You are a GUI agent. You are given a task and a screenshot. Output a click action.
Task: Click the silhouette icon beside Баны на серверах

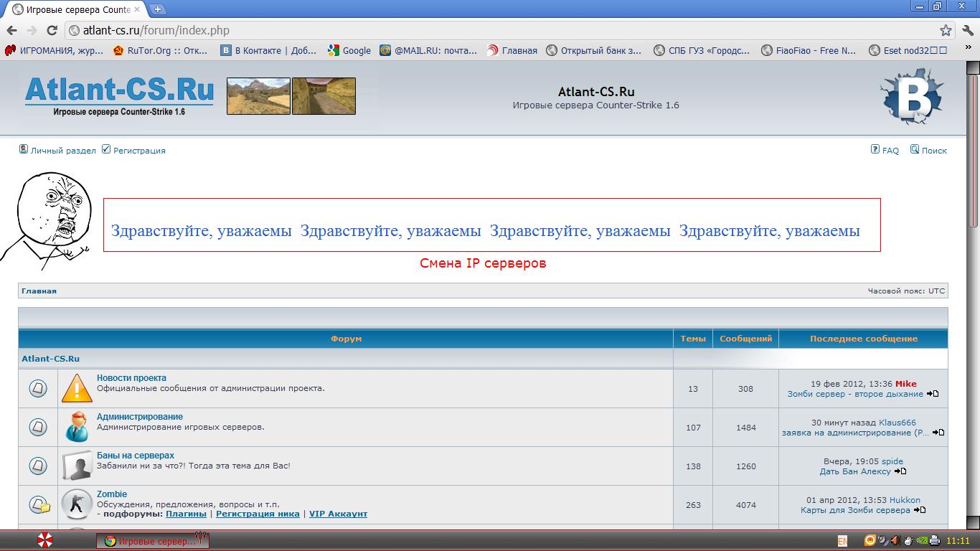(x=77, y=466)
